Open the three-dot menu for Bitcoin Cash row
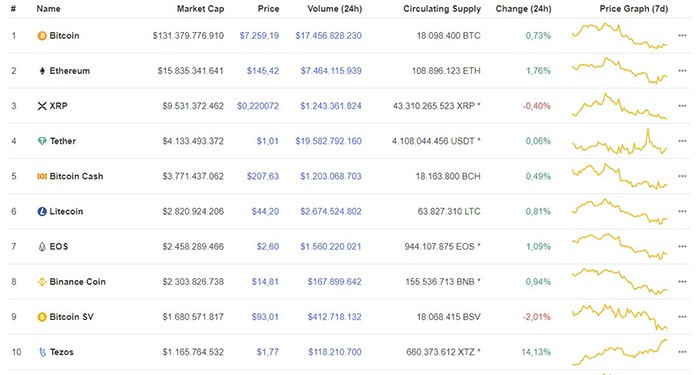This screenshot has width=700, height=375. [682, 176]
